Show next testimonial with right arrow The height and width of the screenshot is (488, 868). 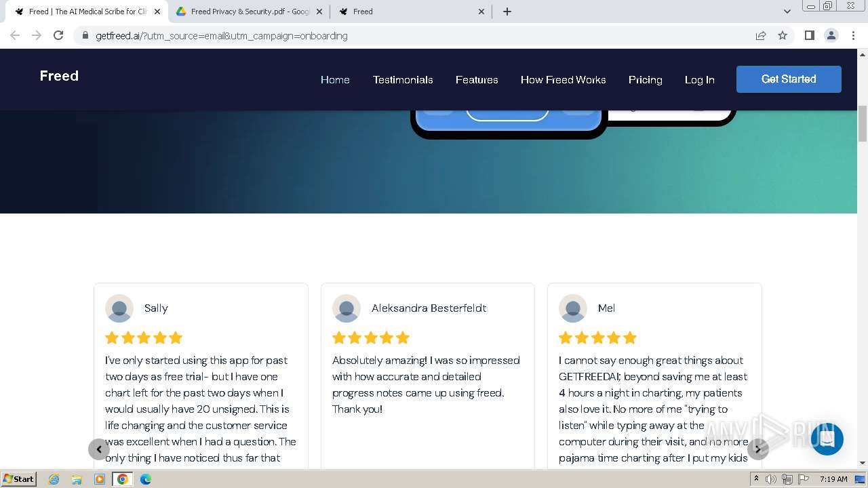pos(758,449)
